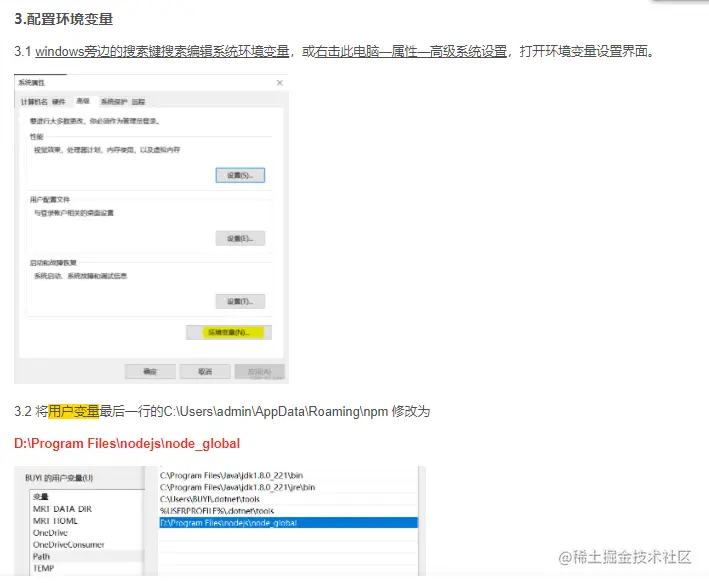Select the jdk1.8.0_221\bin path entry
The width and height of the screenshot is (709, 583).
[x=288, y=475]
